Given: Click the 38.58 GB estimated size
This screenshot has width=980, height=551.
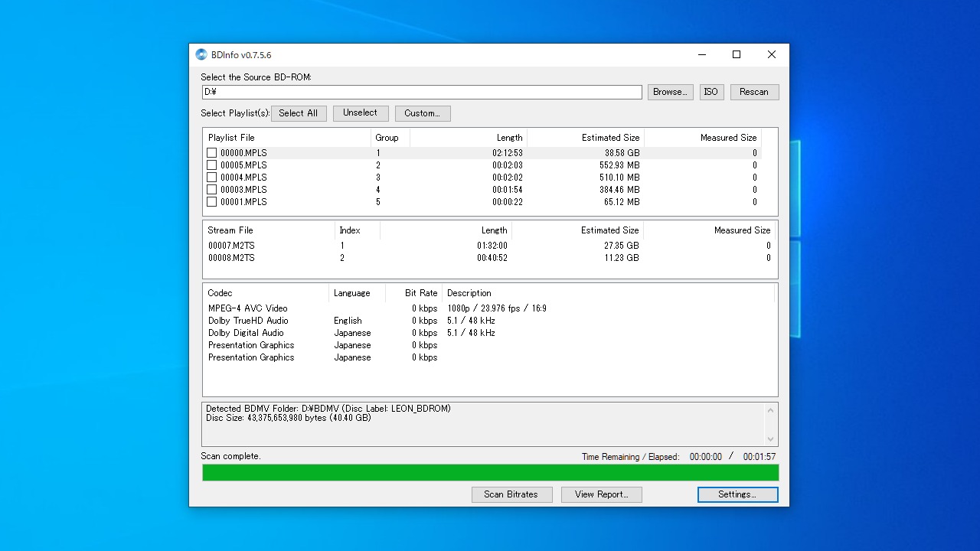Looking at the screenshot, I should (x=622, y=153).
